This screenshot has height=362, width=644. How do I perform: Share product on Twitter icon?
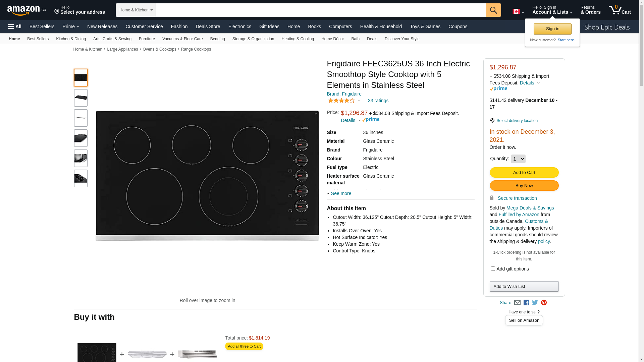(535, 303)
